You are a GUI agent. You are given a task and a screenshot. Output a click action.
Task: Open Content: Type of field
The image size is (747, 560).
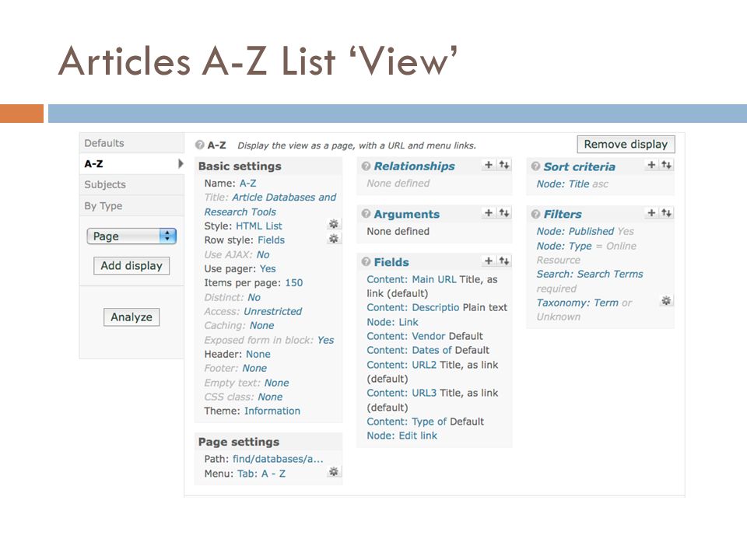click(x=407, y=422)
